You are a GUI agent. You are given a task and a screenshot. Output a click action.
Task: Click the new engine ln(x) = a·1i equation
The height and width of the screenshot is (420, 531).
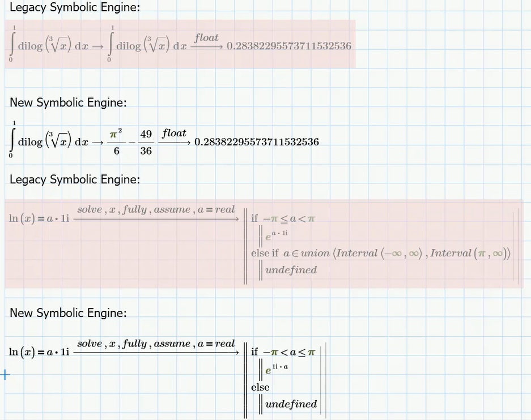pyautogui.click(x=39, y=353)
